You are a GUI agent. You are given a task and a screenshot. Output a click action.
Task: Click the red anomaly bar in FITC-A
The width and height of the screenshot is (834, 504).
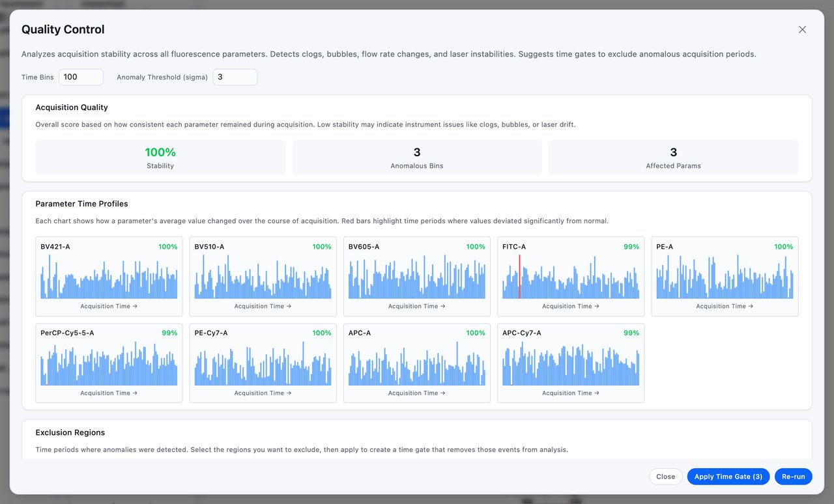coord(519,277)
